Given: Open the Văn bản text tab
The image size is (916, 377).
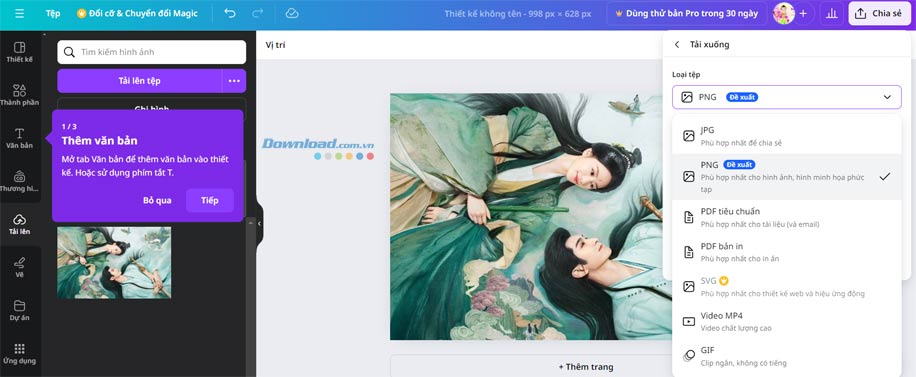Looking at the screenshot, I should pos(20,139).
